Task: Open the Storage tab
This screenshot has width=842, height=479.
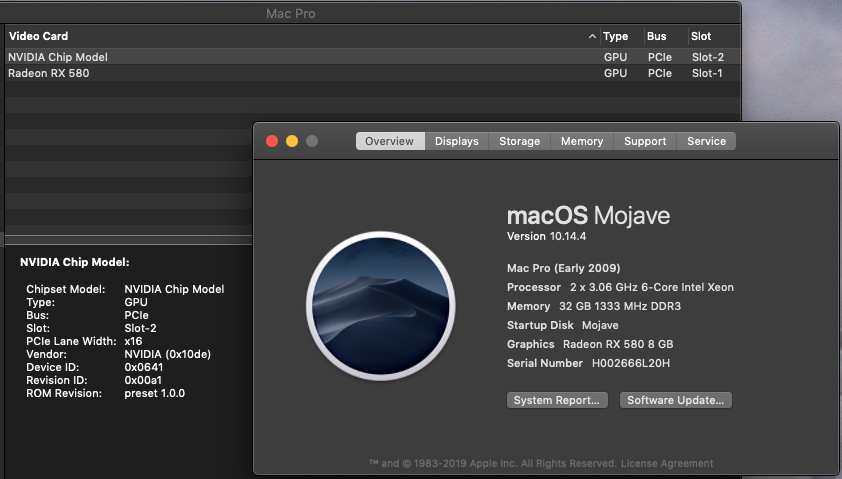Action: coord(519,141)
